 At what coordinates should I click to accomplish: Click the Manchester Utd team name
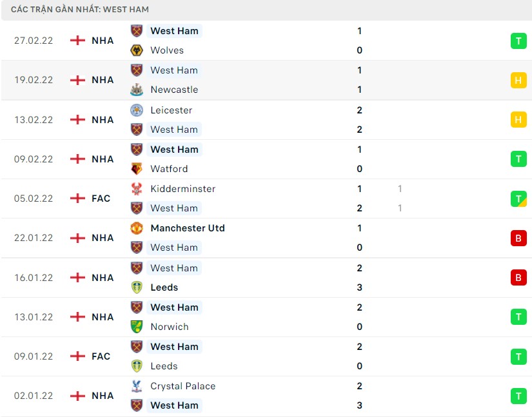188,228
